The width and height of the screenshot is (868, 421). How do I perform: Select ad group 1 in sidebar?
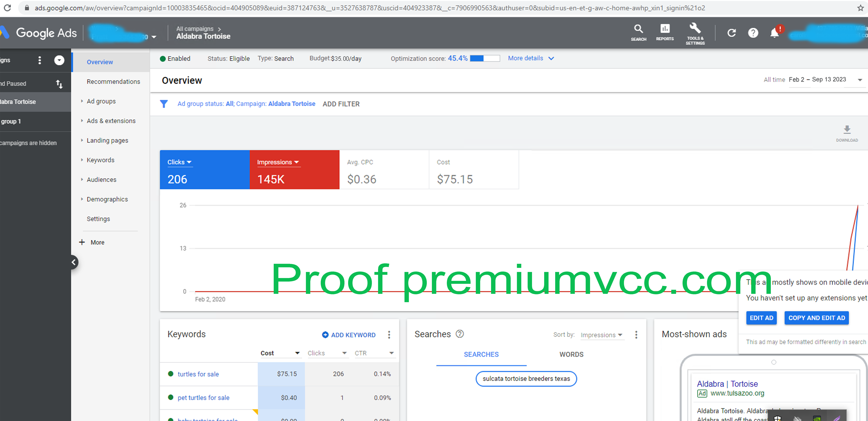(x=35, y=121)
